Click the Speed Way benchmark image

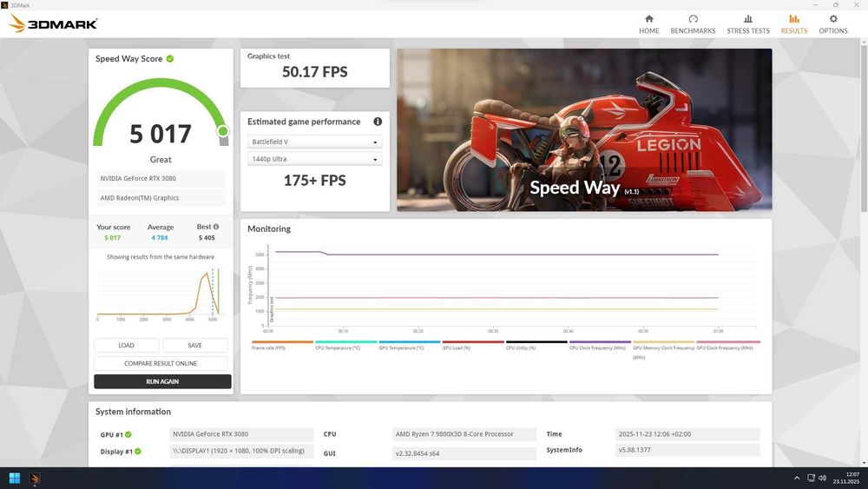click(584, 129)
